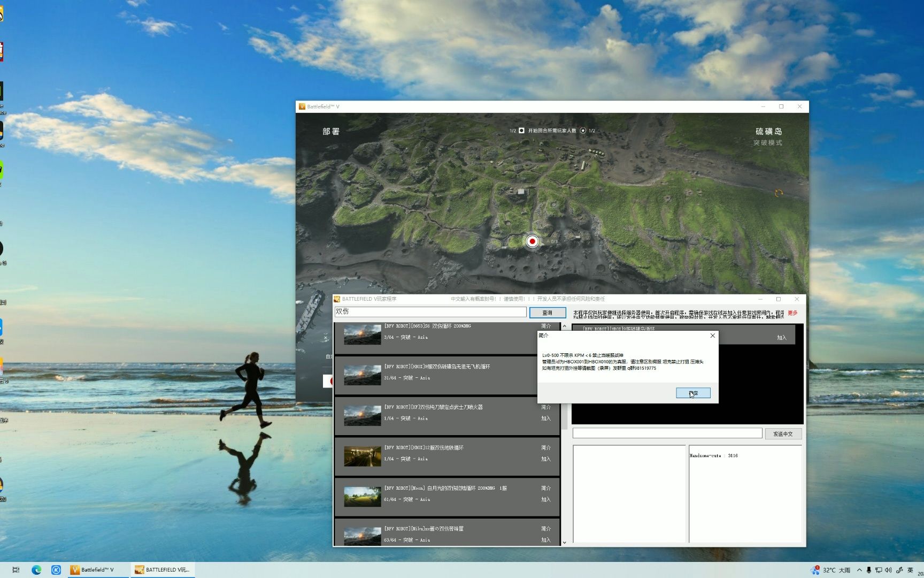The width and height of the screenshot is (924, 578).
Task: Join the 12服双伤地铁循环 server
Action: point(546,459)
